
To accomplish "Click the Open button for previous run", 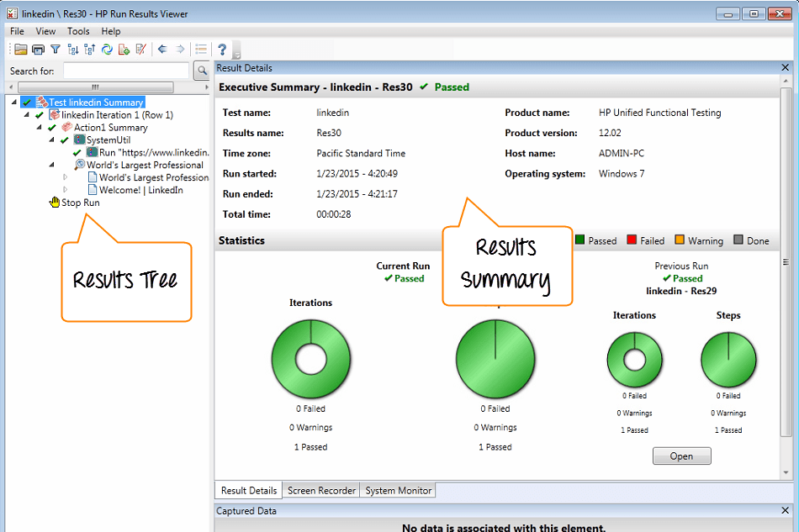I will point(681,456).
